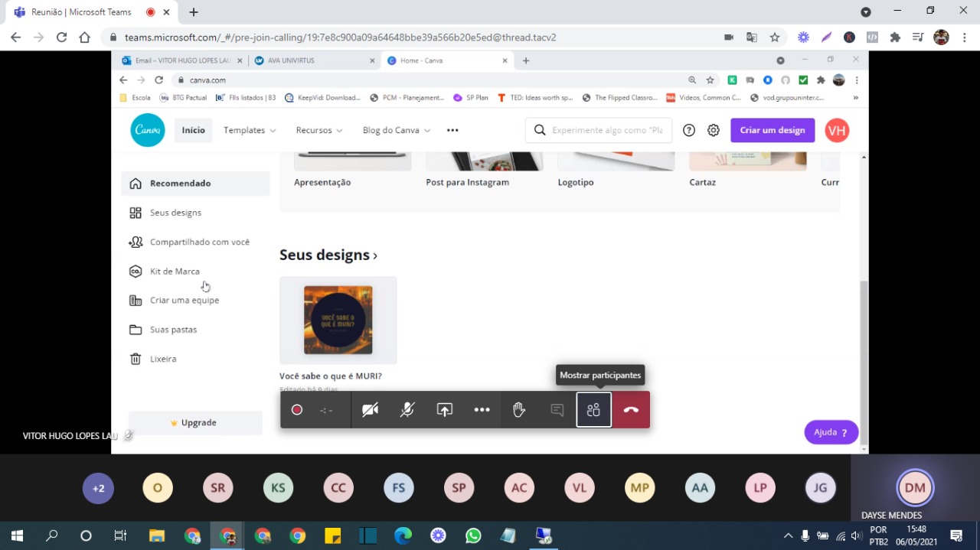Image resolution: width=980 pixels, height=550 pixels.
Task: Show hidden system tray icons
Action: click(x=788, y=535)
